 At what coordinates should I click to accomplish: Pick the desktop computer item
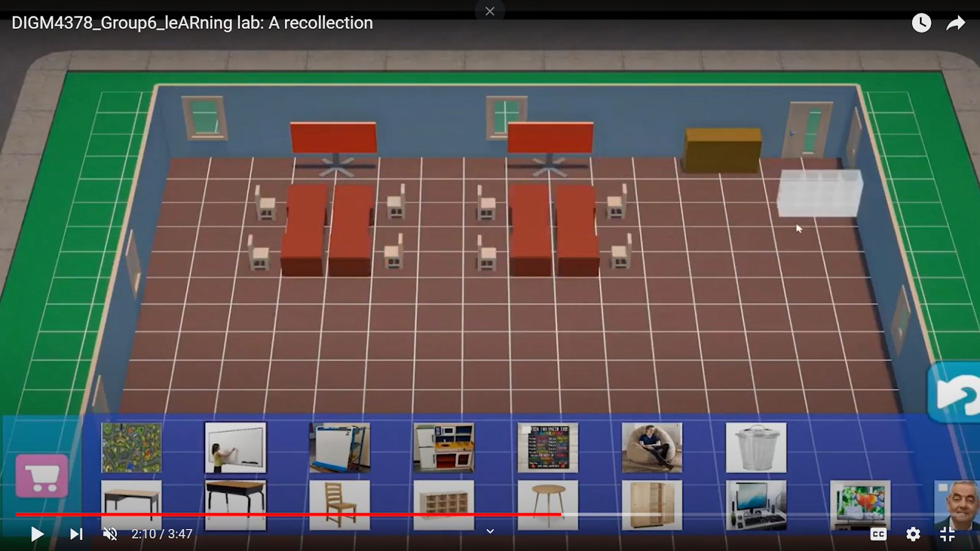tap(756, 503)
